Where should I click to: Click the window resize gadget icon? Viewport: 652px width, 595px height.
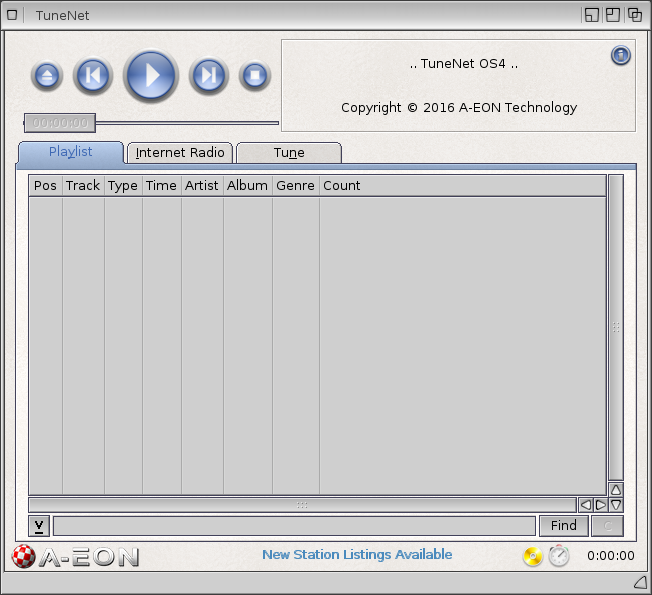pos(641,583)
